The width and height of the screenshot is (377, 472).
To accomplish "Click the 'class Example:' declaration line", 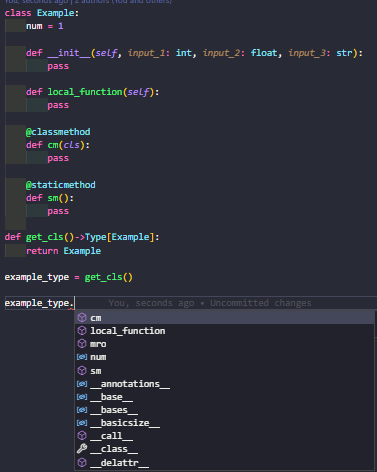I will 42,13.
